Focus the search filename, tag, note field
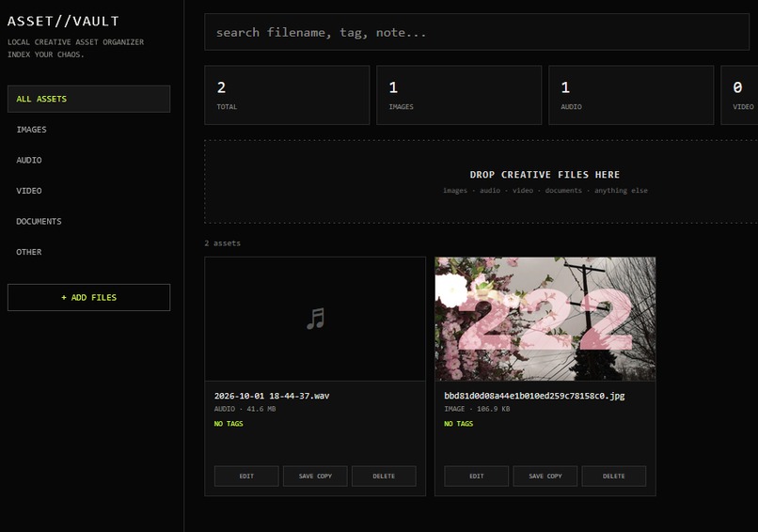The width and height of the screenshot is (758, 532). pos(477,32)
